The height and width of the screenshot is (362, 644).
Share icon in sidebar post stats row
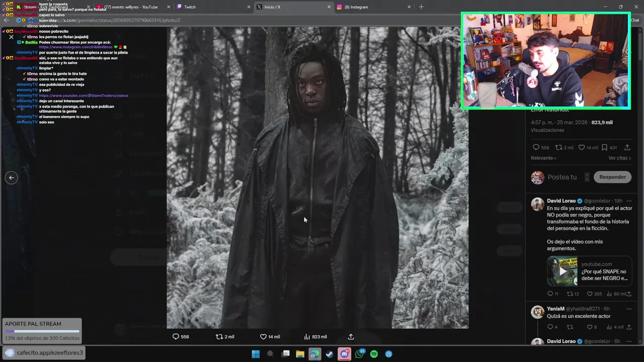tap(627, 147)
